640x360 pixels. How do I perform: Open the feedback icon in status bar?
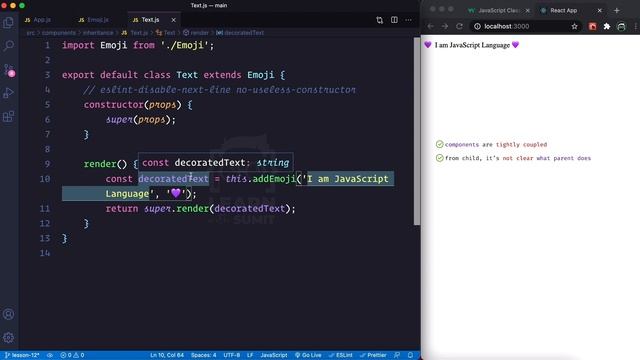click(x=397, y=355)
